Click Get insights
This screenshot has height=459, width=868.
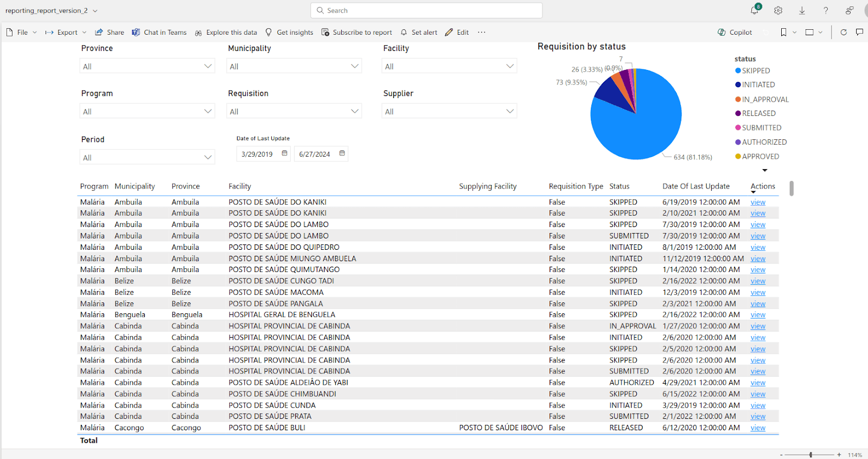tap(289, 33)
